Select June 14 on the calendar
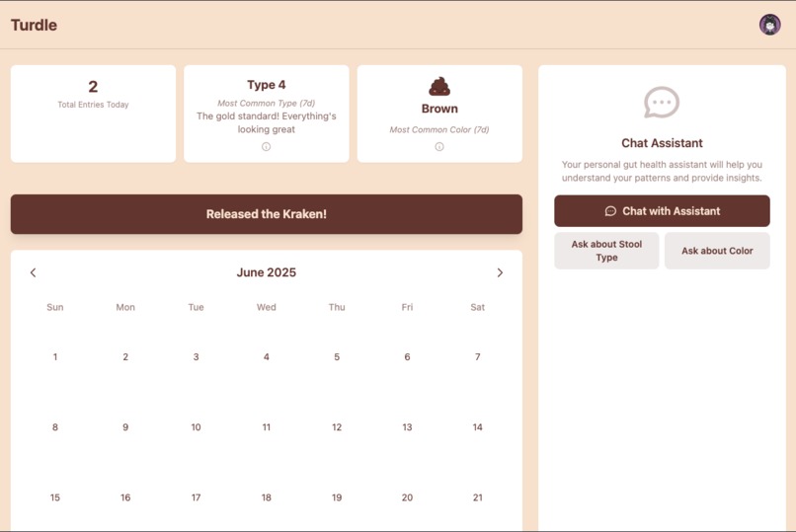 [x=478, y=427]
